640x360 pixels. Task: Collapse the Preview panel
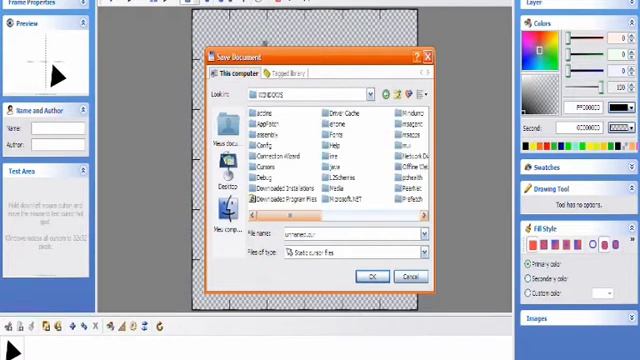83,23
